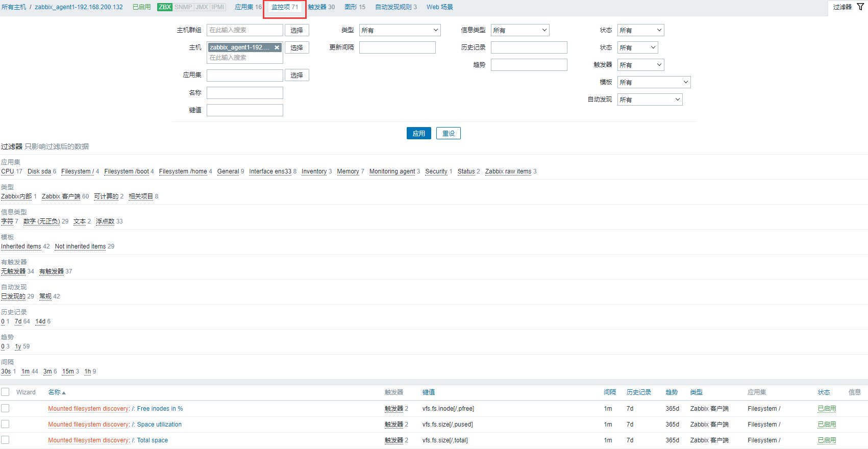Filter by 浮点数 information type

click(x=105, y=221)
